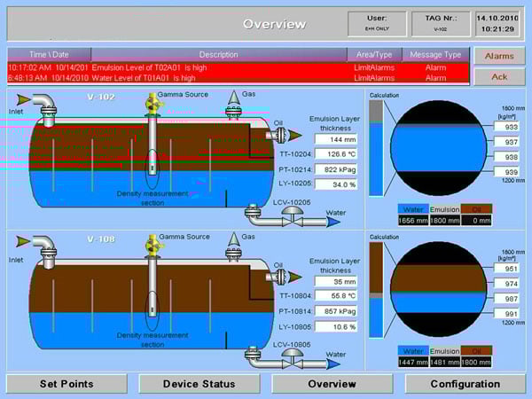Click the V-102 calculation level bar
The height and width of the screenshot is (399, 532).
tap(376, 147)
